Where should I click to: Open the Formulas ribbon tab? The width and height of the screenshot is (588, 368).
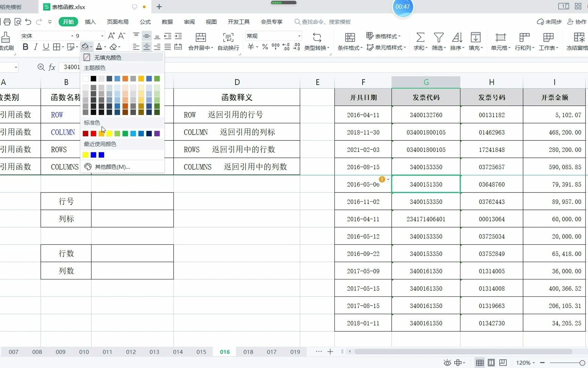click(145, 22)
